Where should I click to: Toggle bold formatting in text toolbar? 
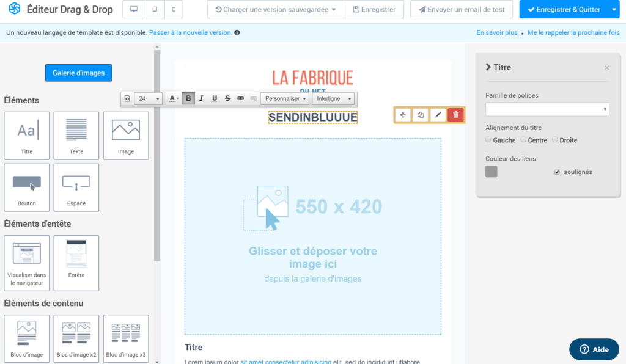click(x=188, y=98)
